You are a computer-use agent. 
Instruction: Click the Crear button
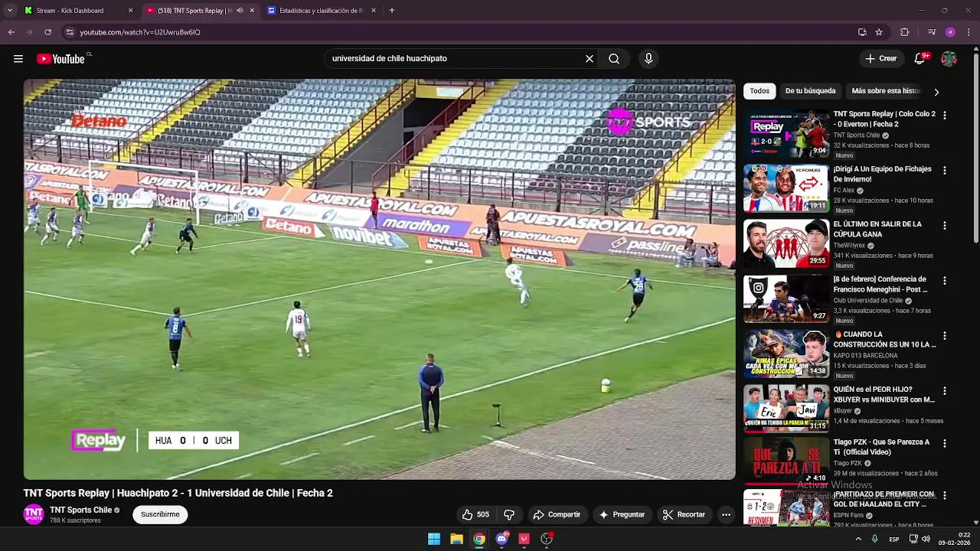880,59
